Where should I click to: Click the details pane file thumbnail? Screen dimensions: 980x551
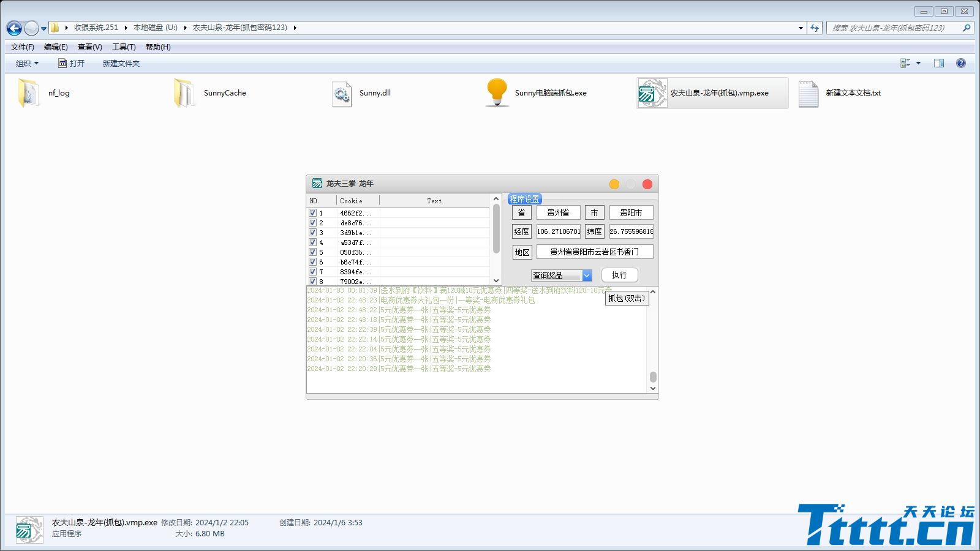tap(29, 529)
